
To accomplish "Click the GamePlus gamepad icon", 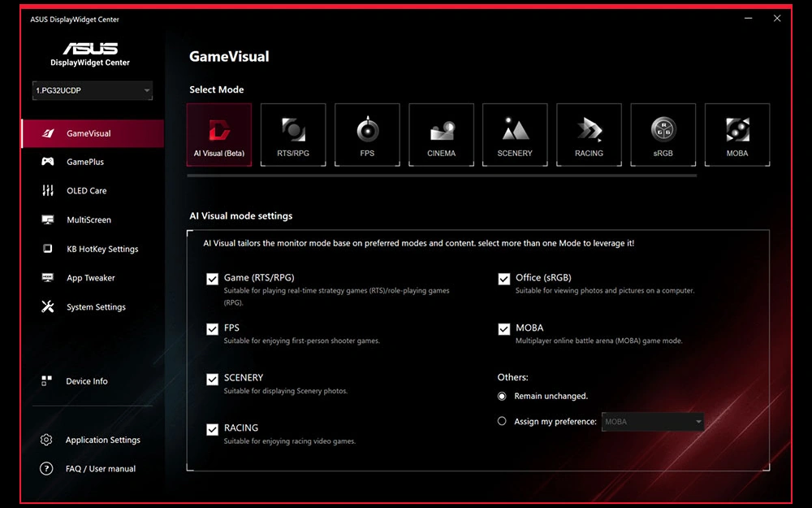I will [48, 162].
